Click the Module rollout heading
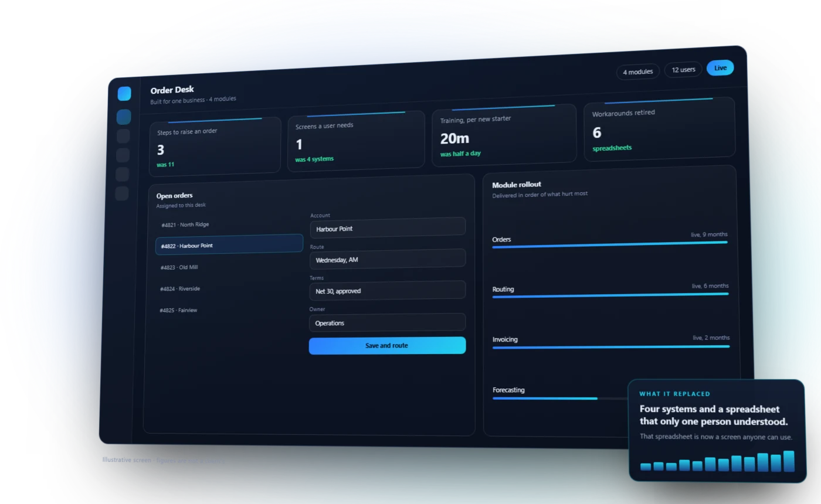 (517, 185)
